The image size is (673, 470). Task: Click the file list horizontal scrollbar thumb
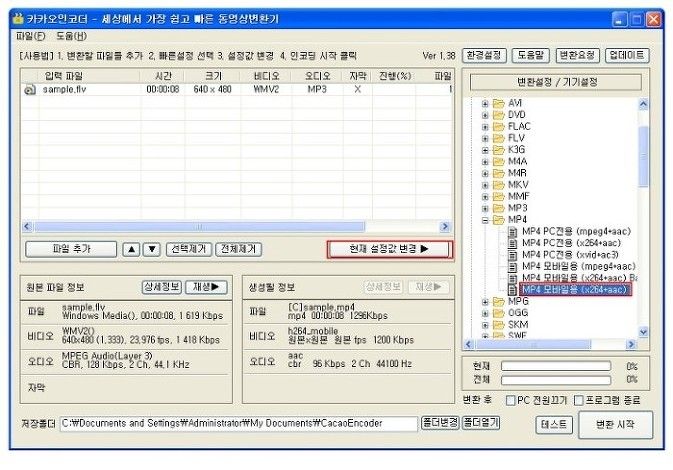(x=200, y=226)
